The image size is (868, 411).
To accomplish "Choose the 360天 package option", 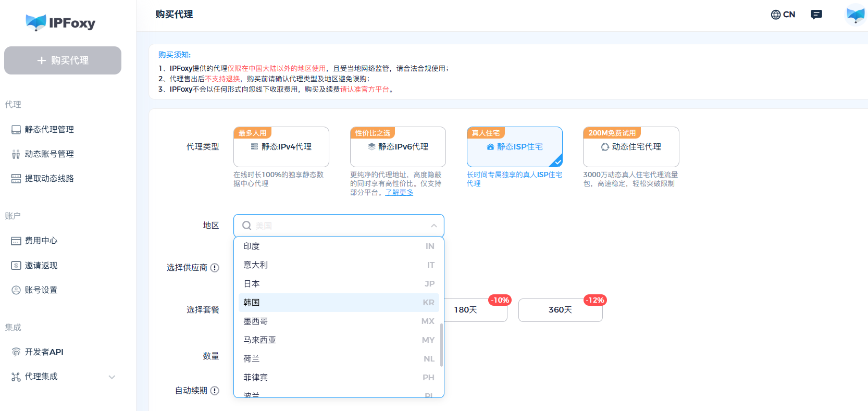I will pos(560,310).
